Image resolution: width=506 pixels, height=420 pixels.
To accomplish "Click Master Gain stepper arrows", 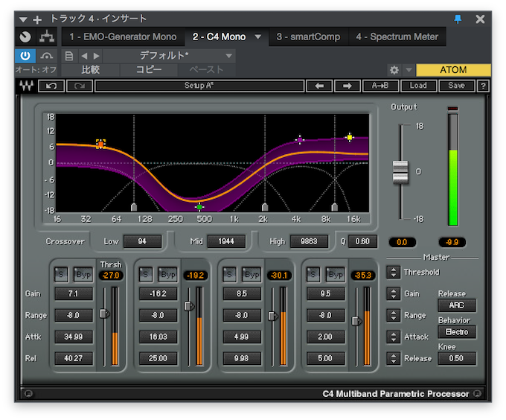I will point(393,293).
